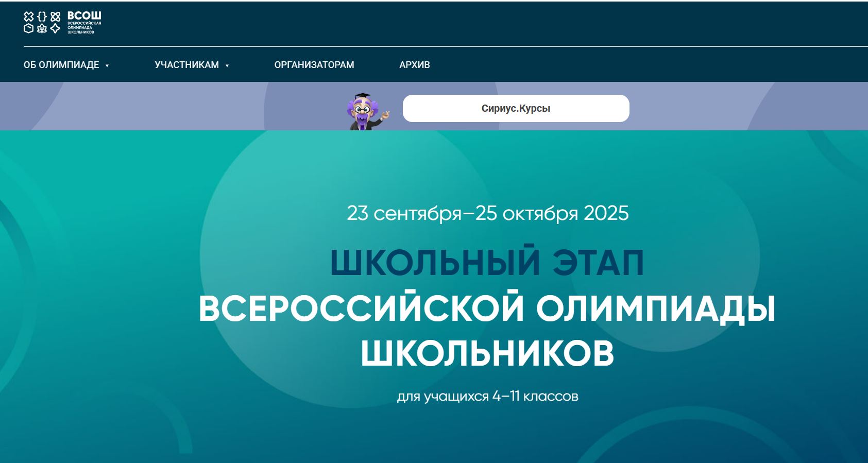Image resolution: width=868 pixels, height=463 pixels.
Task: Expand the УЧАСТНИКАМ dropdown arrow
Action: coord(227,65)
